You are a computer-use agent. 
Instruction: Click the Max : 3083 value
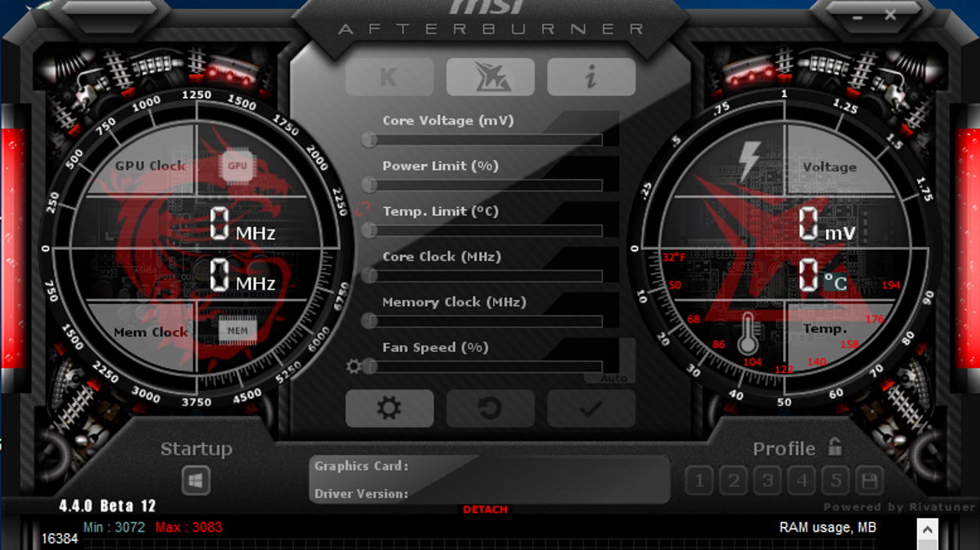pos(189,527)
